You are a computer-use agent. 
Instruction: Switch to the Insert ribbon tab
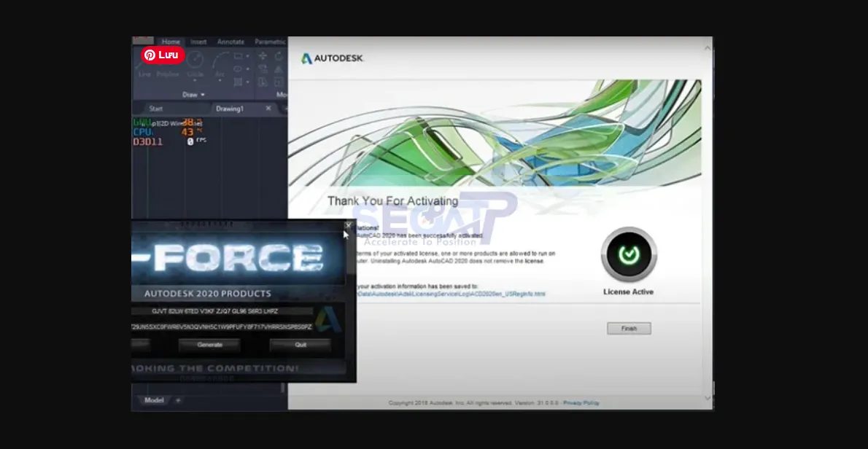click(198, 42)
